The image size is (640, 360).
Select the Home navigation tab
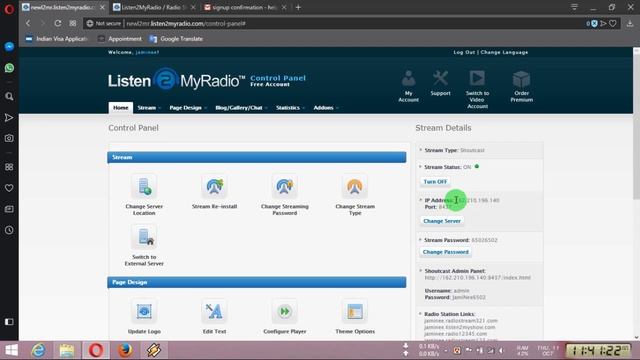coord(121,108)
